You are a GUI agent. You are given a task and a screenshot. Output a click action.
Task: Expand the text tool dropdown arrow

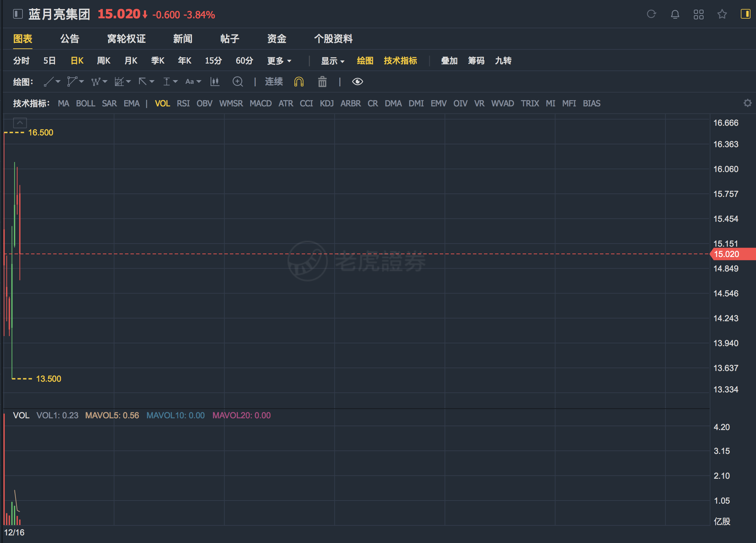click(x=198, y=82)
